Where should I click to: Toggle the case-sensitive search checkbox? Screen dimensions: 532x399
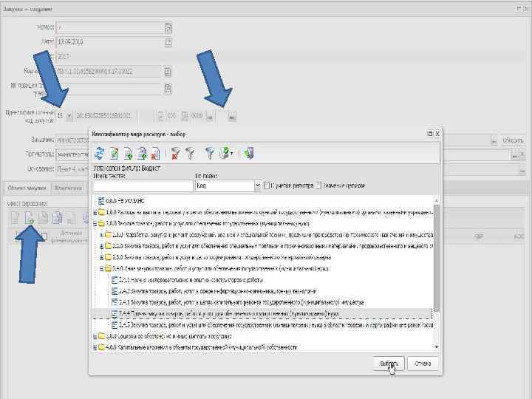[x=267, y=185]
